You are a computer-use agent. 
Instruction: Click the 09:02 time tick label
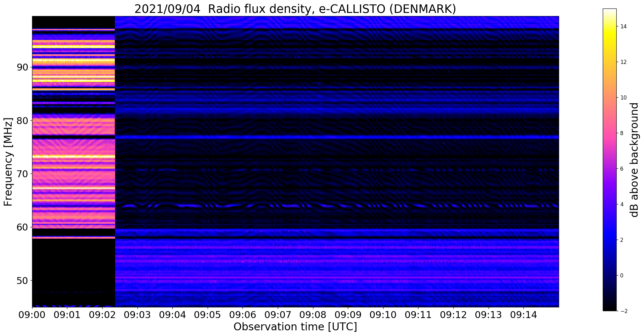[102, 315]
